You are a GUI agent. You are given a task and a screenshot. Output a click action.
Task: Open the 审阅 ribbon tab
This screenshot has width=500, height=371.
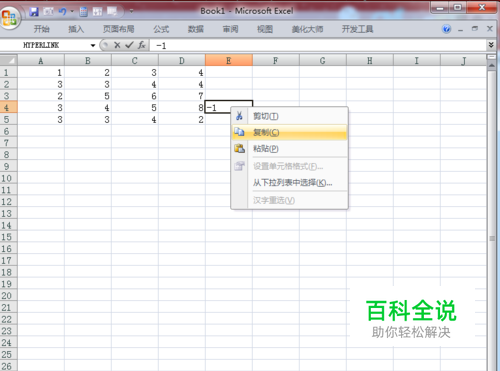(230, 29)
